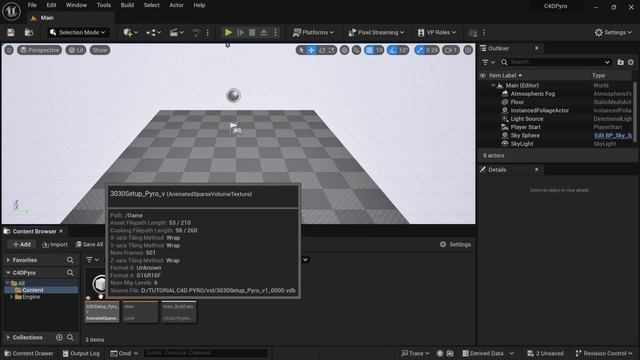This screenshot has height=360, width=640.
Task: Toggle grid snapping in viewport
Action: [x=369, y=50]
